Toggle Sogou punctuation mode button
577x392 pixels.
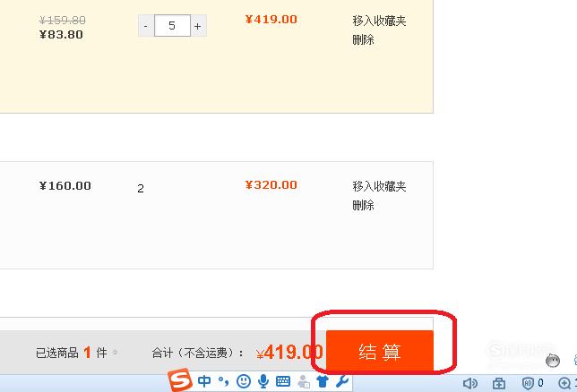[x=223, y=381]
